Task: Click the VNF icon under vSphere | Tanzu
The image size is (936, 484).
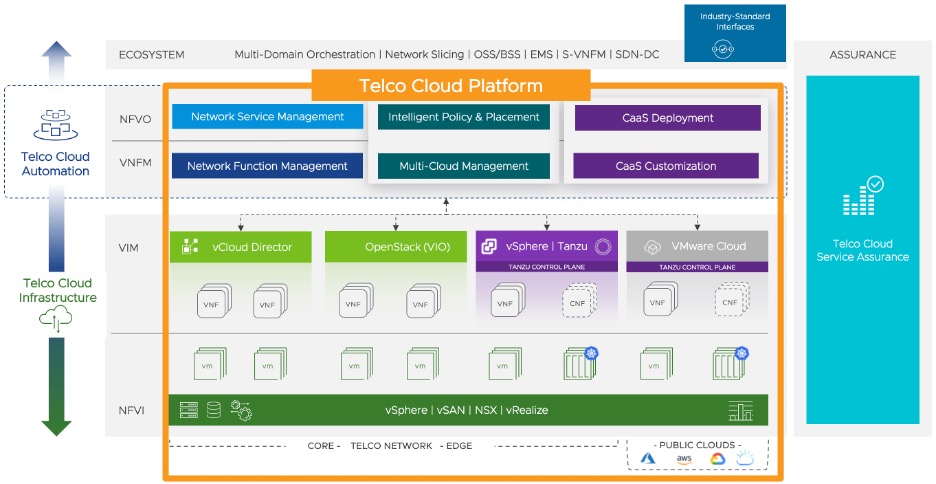Action: coord(507,300)
